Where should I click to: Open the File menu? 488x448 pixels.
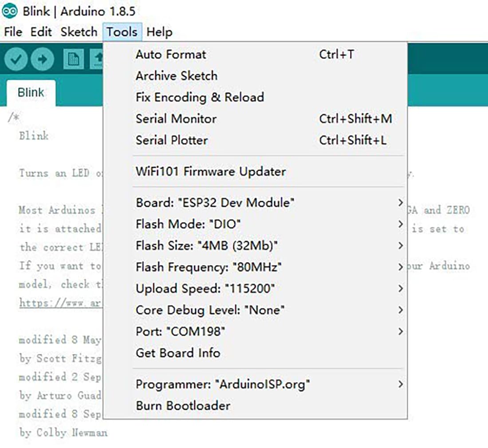click(13, 32)
